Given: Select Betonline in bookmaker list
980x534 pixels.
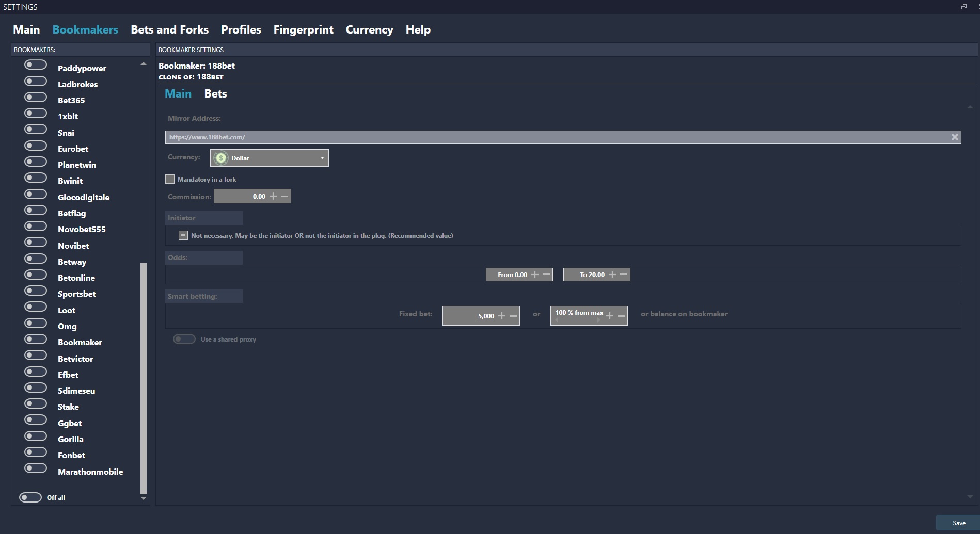Looking at the screenshot, I should [x=76, y=278].
